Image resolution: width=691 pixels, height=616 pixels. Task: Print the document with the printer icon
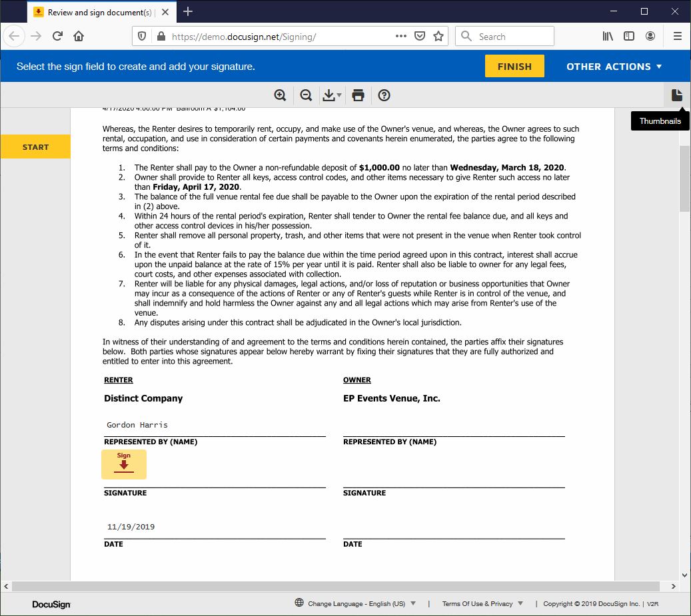358,95
